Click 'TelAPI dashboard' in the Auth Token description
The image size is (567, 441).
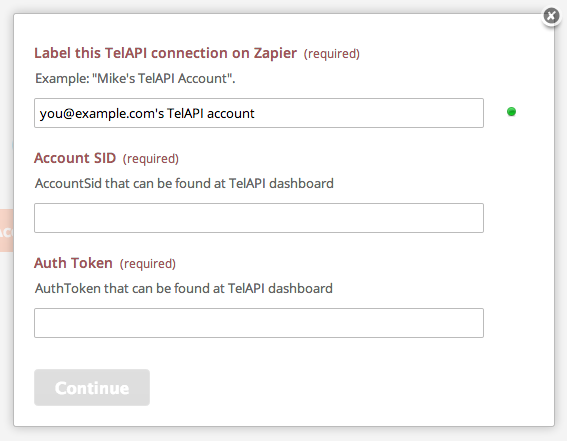280,288
